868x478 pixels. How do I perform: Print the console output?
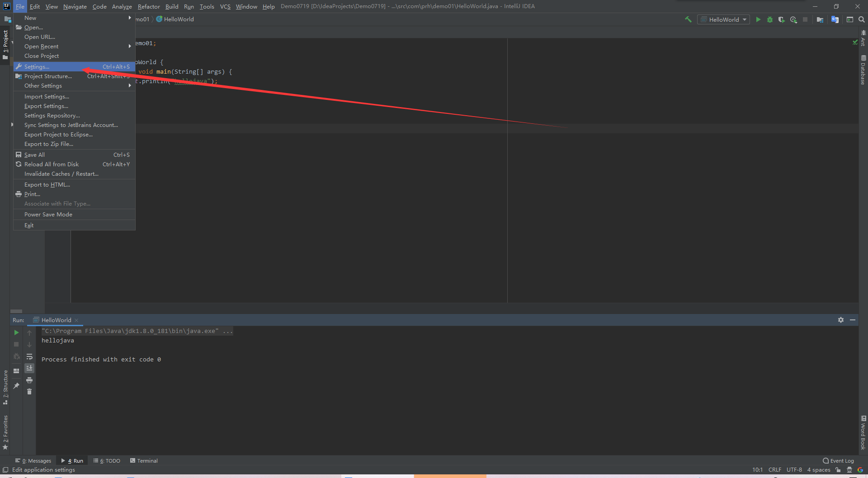pos(29,380)
